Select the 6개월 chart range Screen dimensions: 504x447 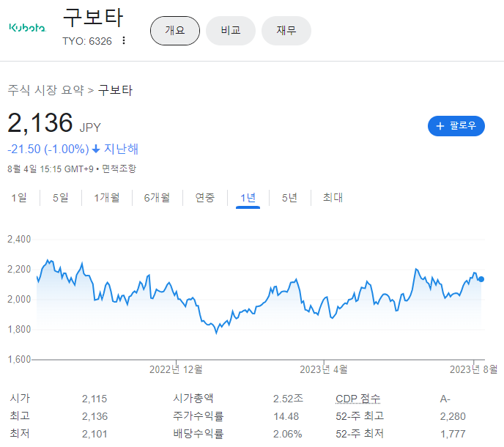tap(157, 197)
